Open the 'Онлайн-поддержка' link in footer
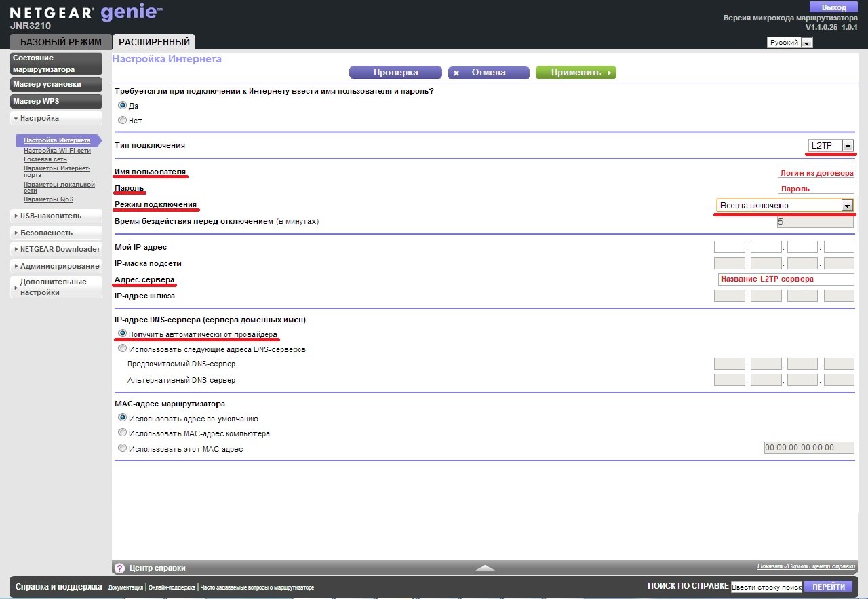This screenshot has width=868, height=599. pos(172,587)
